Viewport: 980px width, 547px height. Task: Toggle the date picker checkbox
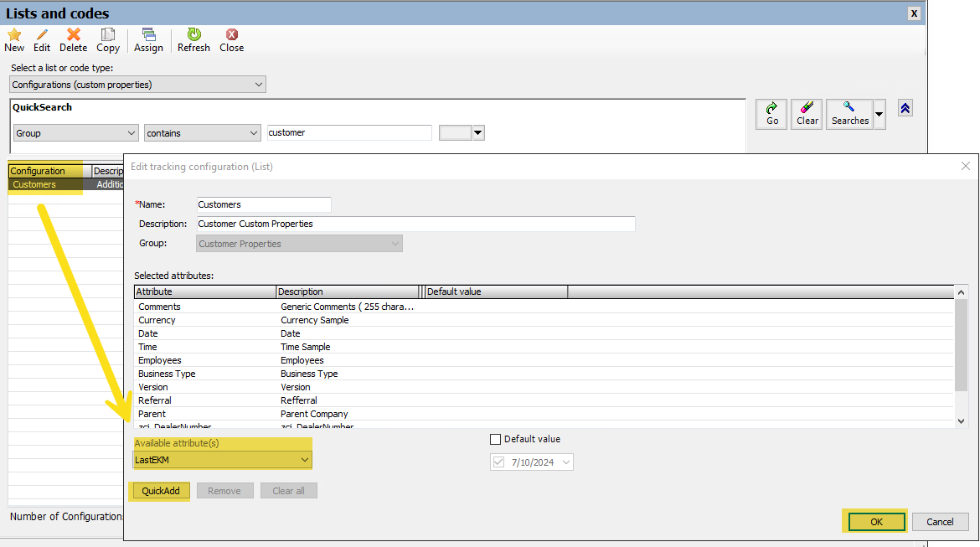(498, 462)
